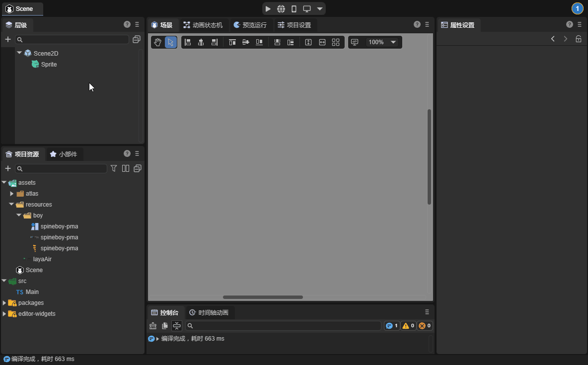This screenshot has width=588, height=365.
Task: Click the align left edges icon
Action: 188,42
